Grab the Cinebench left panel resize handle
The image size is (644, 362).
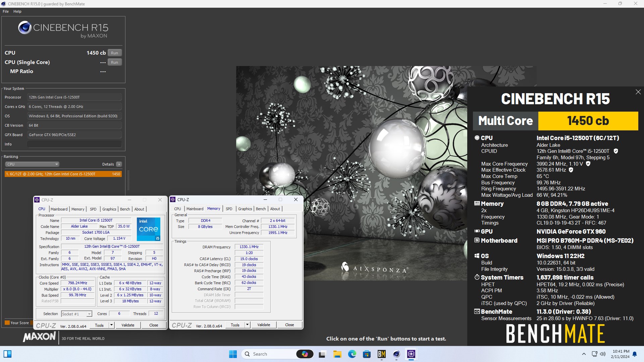click(x=128, y=180)
